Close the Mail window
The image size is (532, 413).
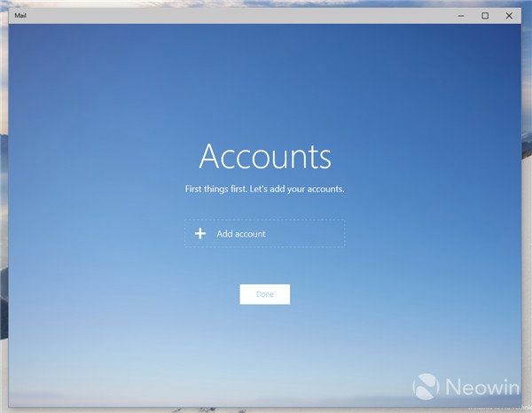point(509,16)
